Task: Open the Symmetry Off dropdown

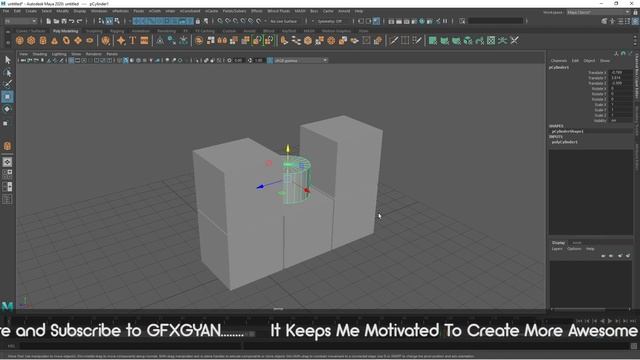Action: (332, 21)
